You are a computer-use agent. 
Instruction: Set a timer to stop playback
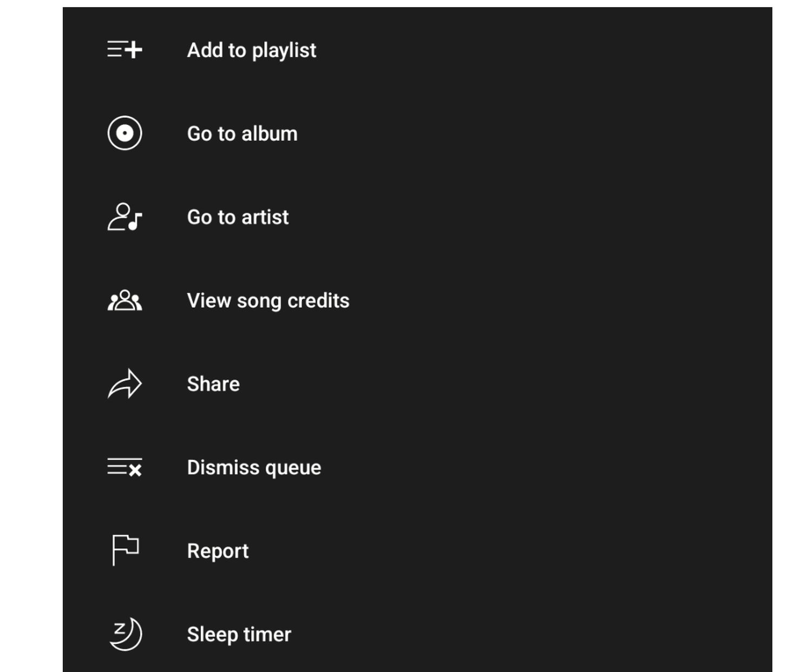[239, 634]
